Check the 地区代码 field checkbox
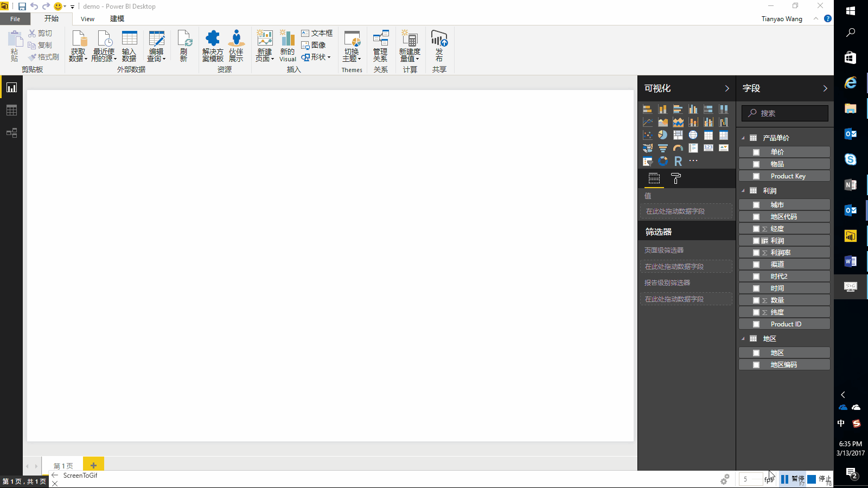The height and width of the screenshot is (488, 868). 756,217
